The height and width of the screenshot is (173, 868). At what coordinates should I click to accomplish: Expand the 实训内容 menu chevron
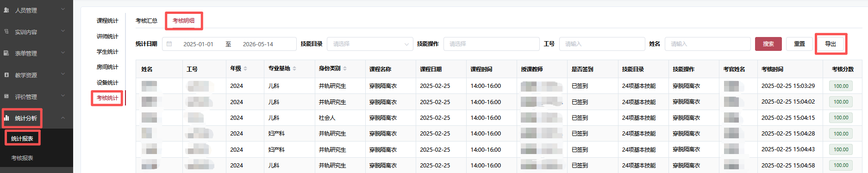63,31
